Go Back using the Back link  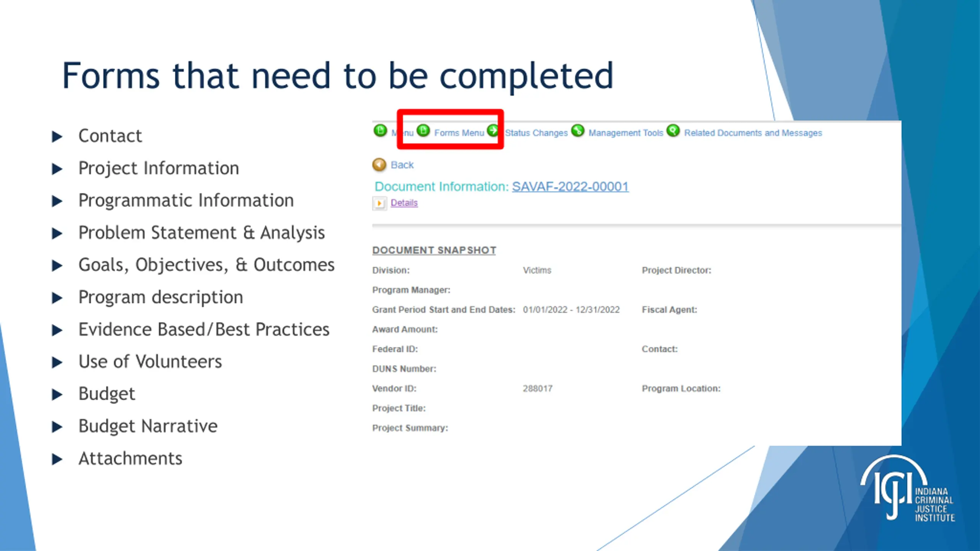(x=402, y=165)
